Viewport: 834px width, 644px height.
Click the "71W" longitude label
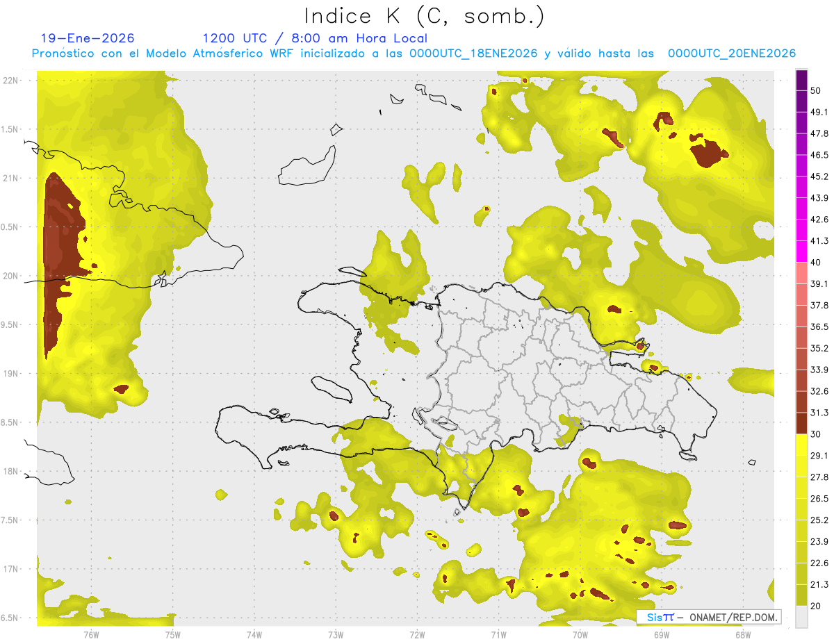[x=498, y=635]
